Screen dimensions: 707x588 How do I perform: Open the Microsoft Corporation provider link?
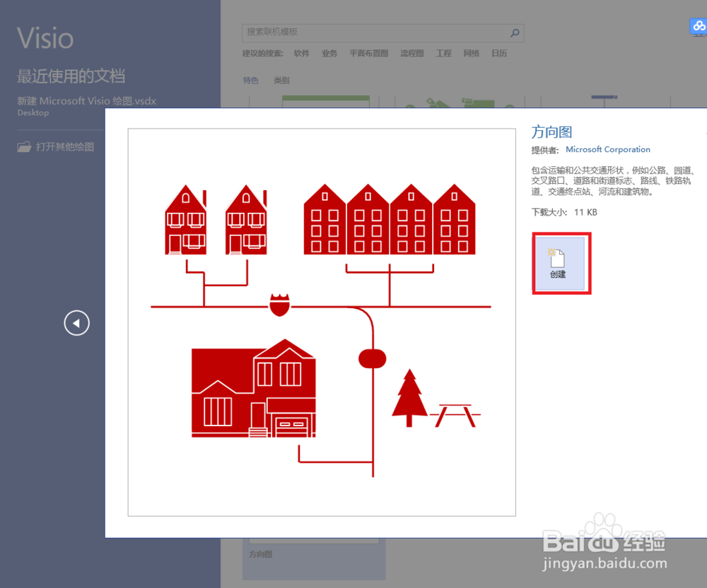pyautogui.click(x=608, y=149)
